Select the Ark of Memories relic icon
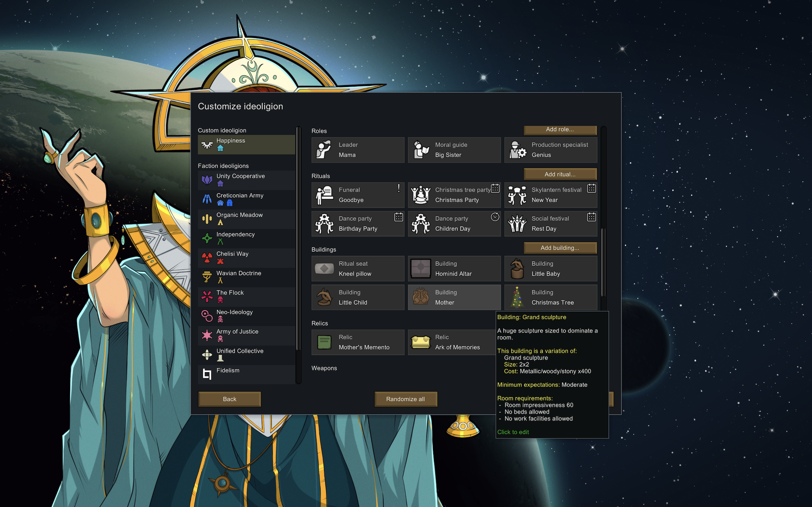This screenshot has height=507, width=812. (x=421, y=342)
